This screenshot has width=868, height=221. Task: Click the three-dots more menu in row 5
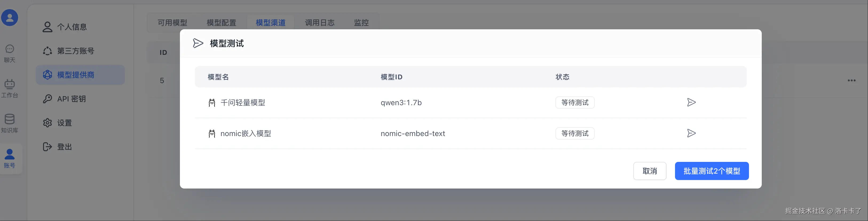click(x=851, y=80)
